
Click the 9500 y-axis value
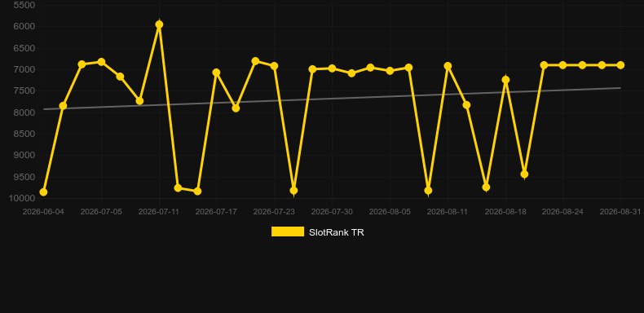click(24, 178)
